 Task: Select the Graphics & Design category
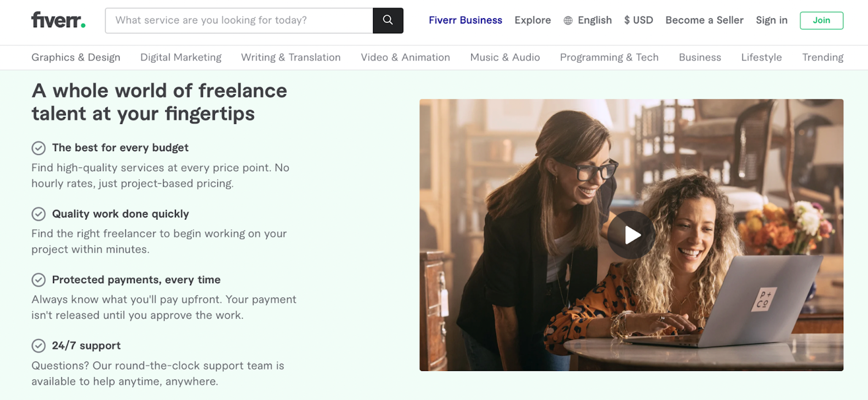click(75, 57)
